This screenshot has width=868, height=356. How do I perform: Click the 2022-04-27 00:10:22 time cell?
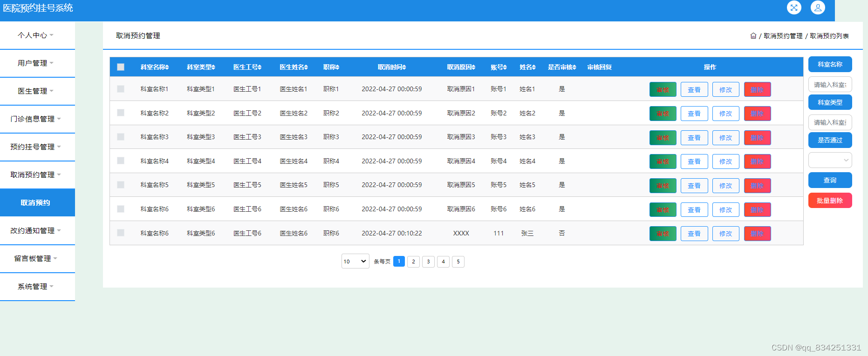point(392,233)
